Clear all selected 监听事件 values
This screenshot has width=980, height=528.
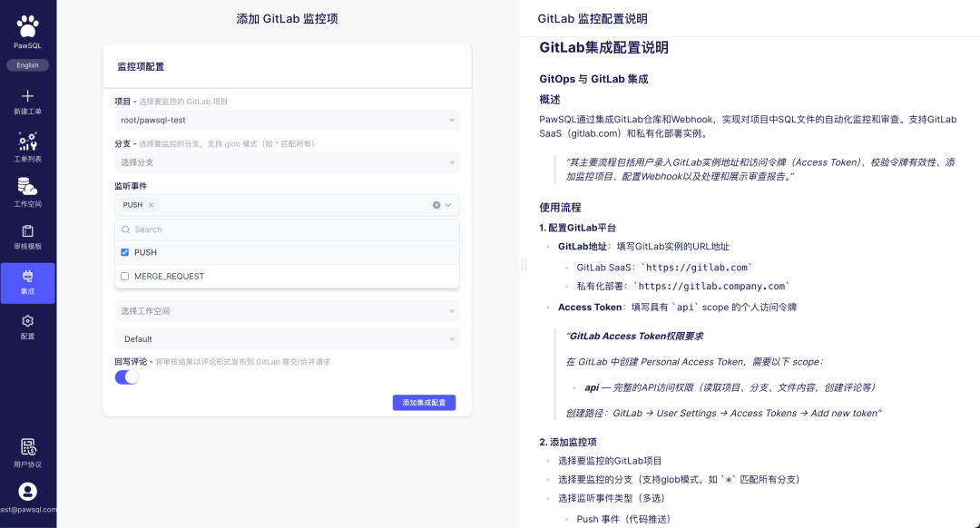pos(436,205)
